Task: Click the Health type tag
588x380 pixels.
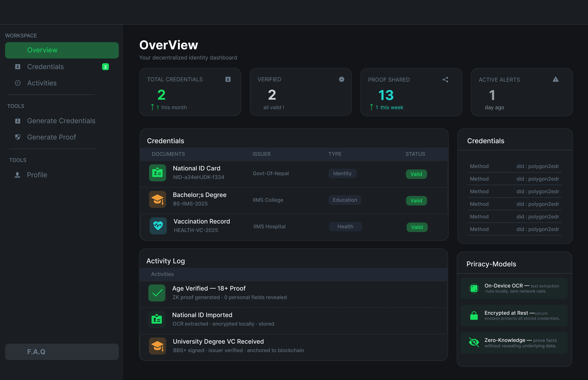Action: coord(345,227)
